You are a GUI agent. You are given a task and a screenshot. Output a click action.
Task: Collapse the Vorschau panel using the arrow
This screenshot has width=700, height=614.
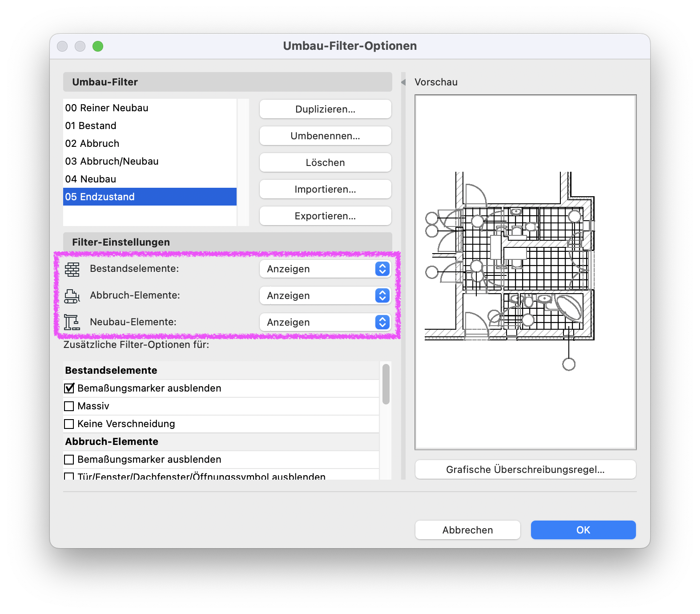(x=403, y=82)
